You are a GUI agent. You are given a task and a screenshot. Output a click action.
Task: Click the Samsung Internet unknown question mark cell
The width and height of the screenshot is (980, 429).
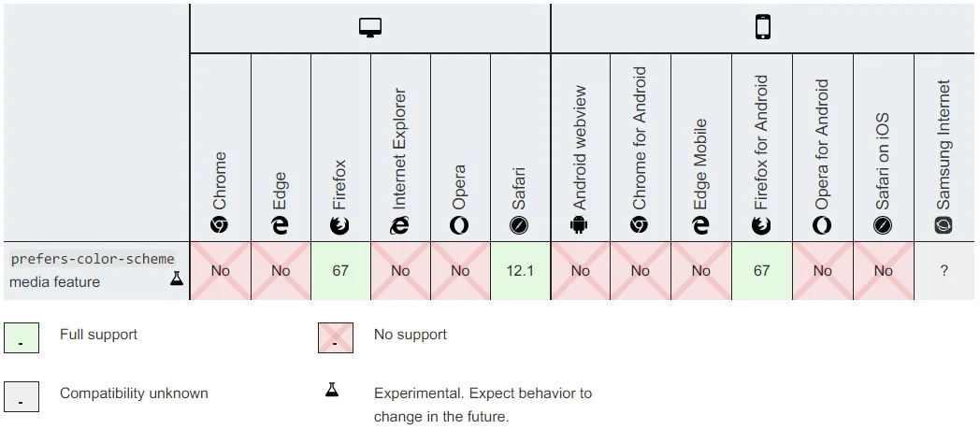coord(944,271)
